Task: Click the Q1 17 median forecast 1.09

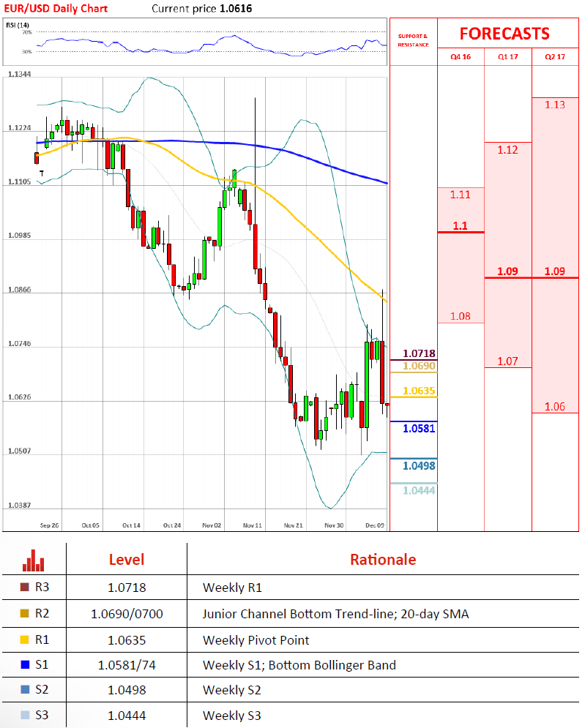Action: coord(507,271)
